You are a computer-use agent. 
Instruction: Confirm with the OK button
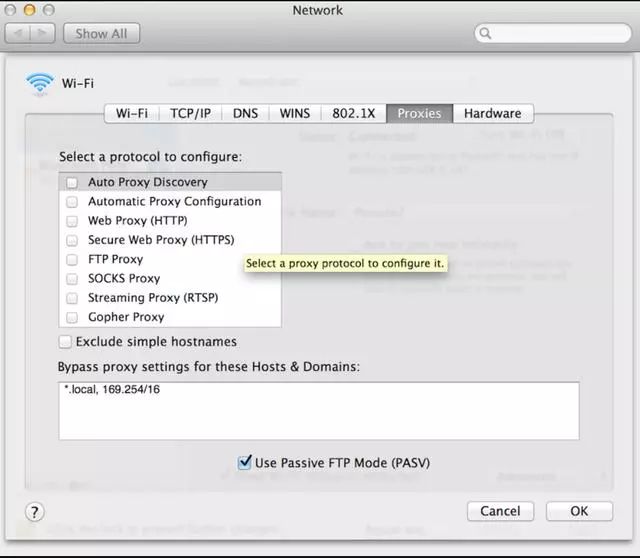579,511
